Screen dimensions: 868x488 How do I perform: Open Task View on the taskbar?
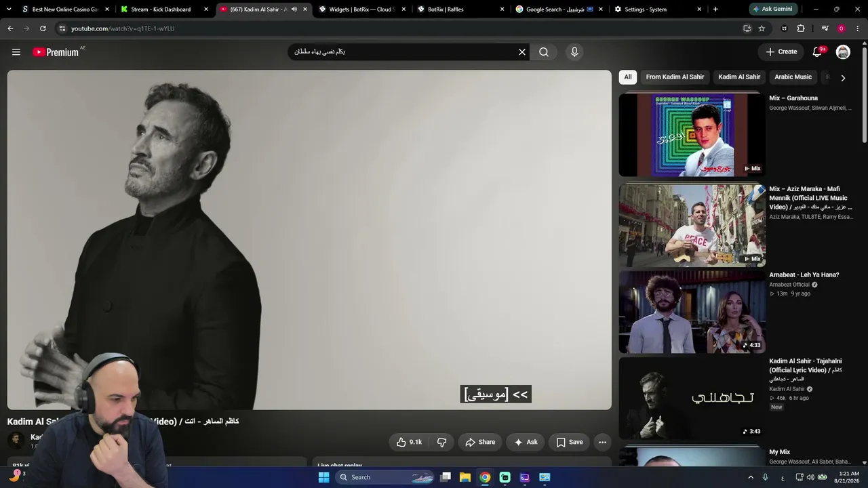pos(446,477)
